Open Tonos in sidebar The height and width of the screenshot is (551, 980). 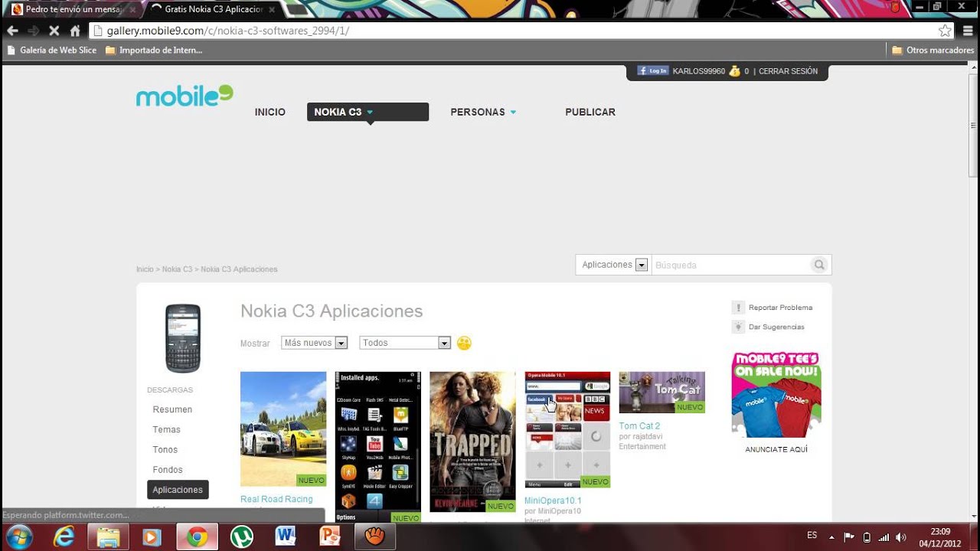165,449
